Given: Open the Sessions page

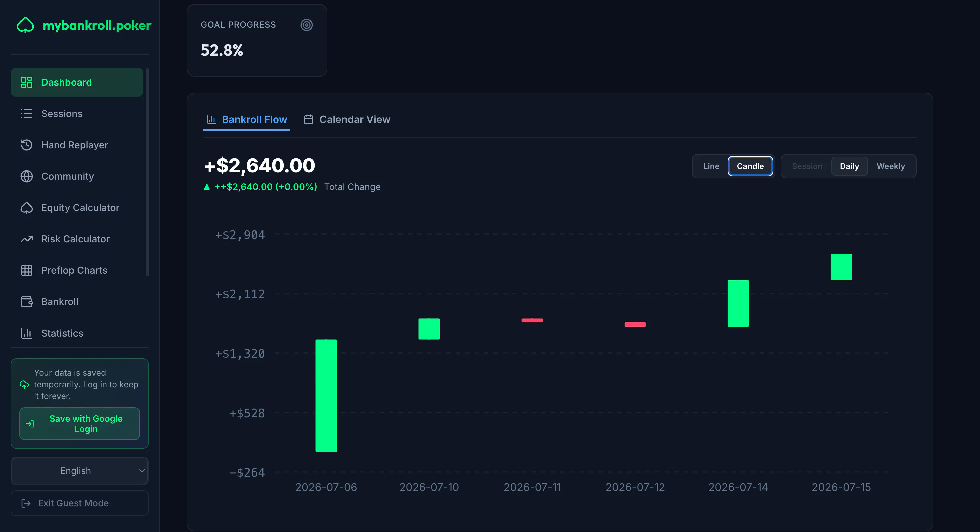Looking at the screenshot, I should tap(77, 113).
